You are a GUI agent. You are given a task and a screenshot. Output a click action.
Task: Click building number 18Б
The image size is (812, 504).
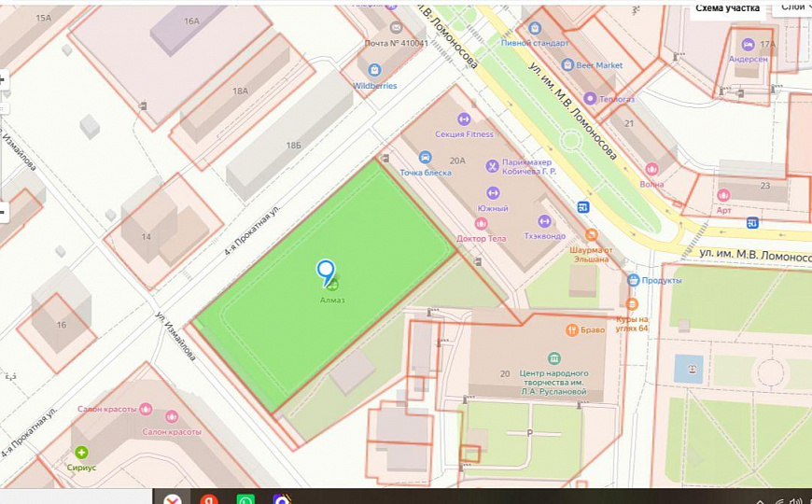[x=294, y=146]
